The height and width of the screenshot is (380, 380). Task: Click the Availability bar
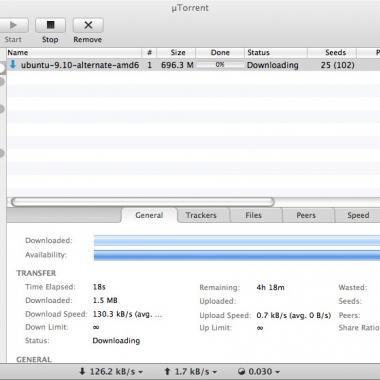(x=237, y=255)
